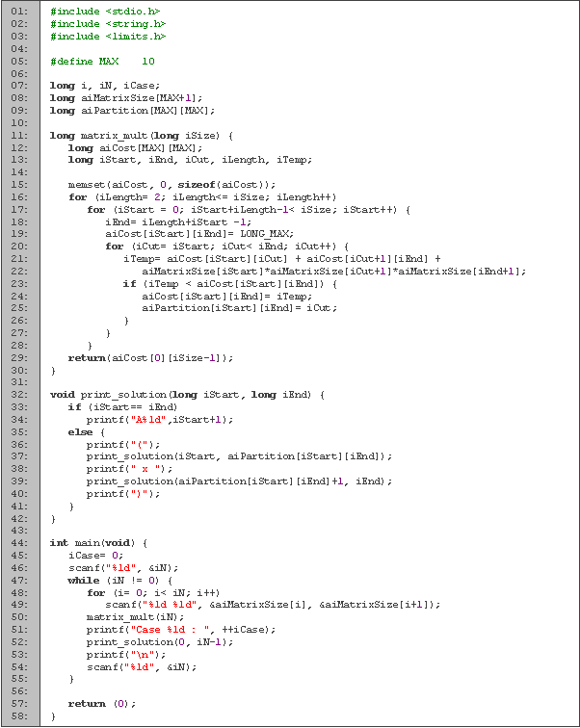This screenshot has height=728, width=580.
Task: Click line number '01:' in gutter
Action: [x=19, y=12]
